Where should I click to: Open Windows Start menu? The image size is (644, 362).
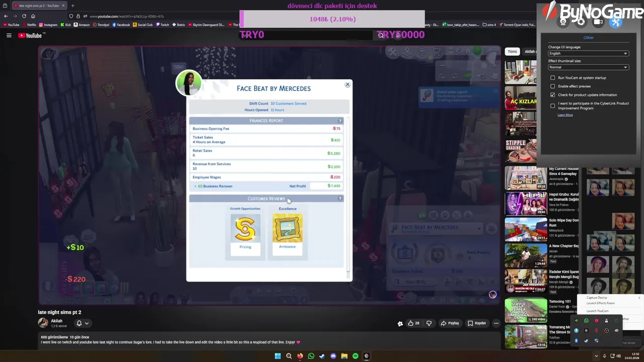(278, 356)
